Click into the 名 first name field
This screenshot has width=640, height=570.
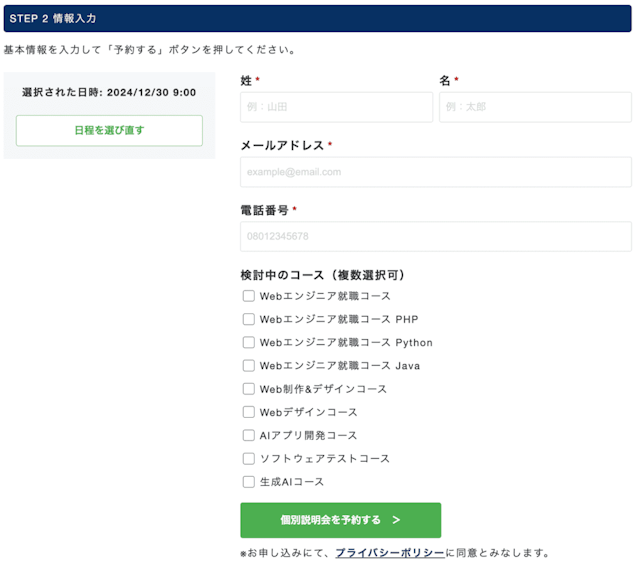[x=536, y=107]
